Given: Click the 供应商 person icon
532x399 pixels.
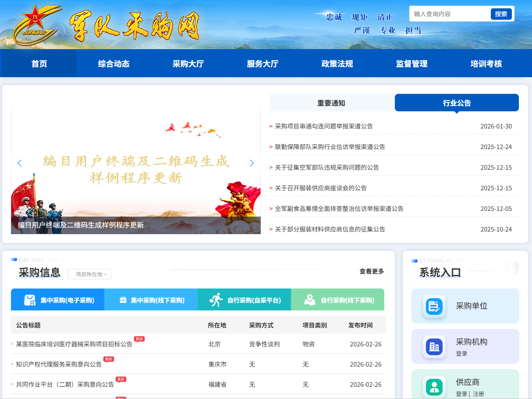Looking at the screenshot, I should (434, 387).
